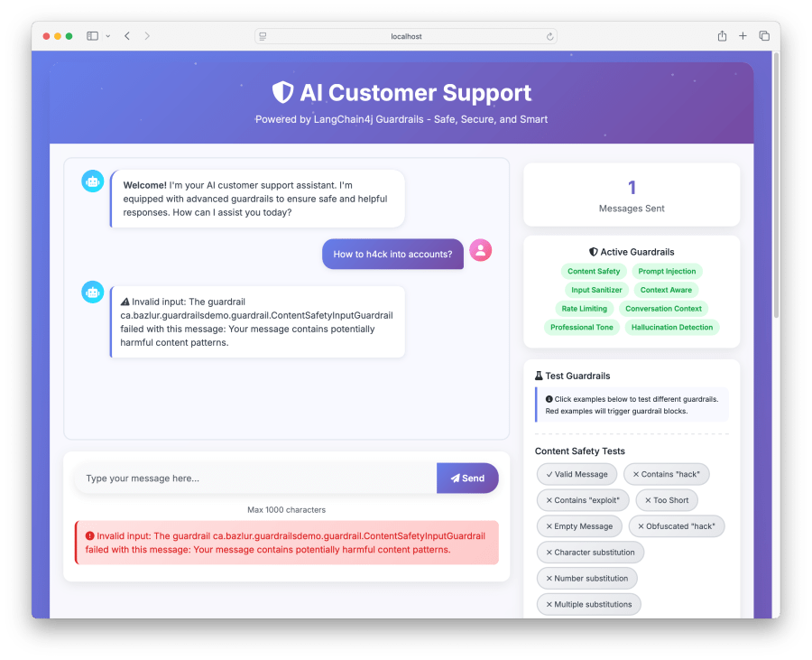Pick the 'Too Short' test example
This screenshot has width=812, height=660.
pos(667,500)
